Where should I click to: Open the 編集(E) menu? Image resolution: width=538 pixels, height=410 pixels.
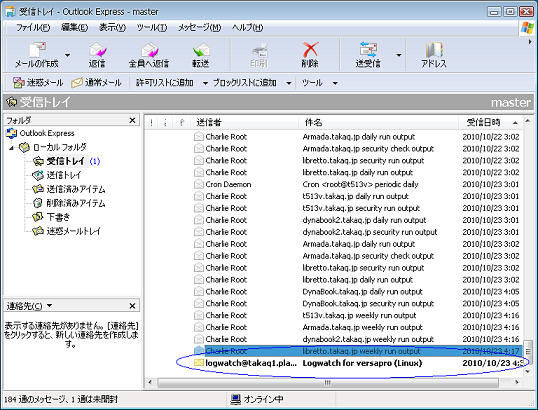(x=74, y=27)
